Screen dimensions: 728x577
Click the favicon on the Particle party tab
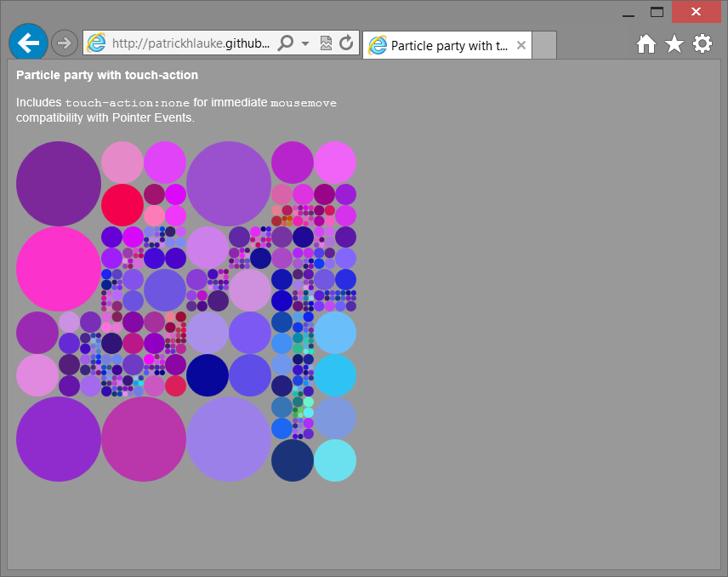(x=376, y=45)
